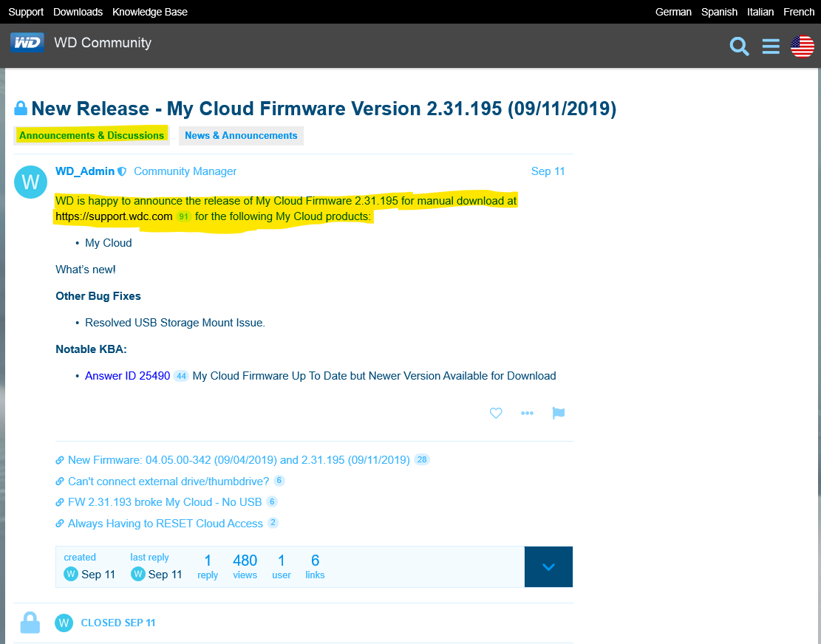Image resolution: width=821 pixels, height=644 pixels.
Task: Click link icon beside 'New Firmware: 04.05.00-342'
Action: coord(60,460)
